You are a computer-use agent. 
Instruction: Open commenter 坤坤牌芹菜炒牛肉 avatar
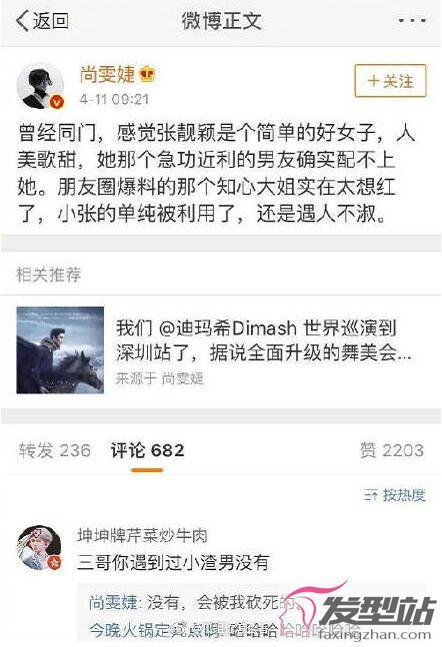(x=40, y=548)
